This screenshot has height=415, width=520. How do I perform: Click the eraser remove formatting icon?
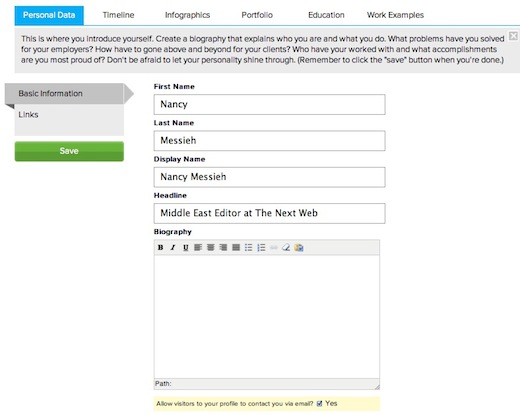[x=286, y=247]
